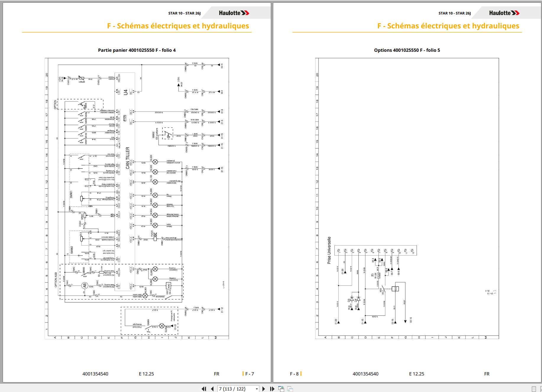Click title 'Partie panier 4001025550 F - folio 4'
Image resolution: width=542 pixels, height=392 pixels.
click(137, 50)
